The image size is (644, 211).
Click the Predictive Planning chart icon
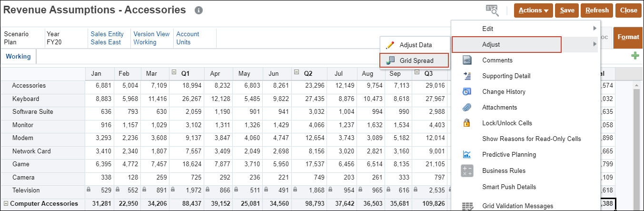(x=467, y=155)
